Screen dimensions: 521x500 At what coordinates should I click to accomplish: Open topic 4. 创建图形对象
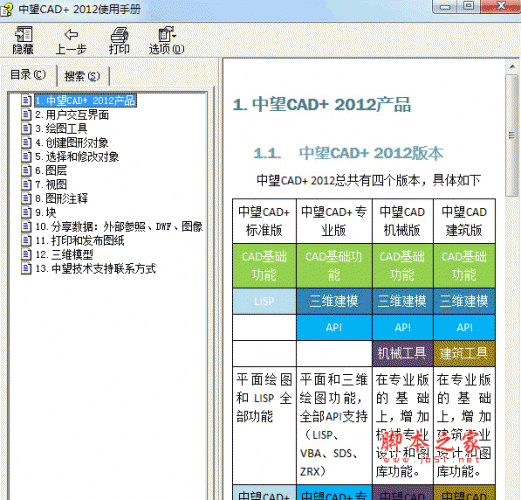72,142
